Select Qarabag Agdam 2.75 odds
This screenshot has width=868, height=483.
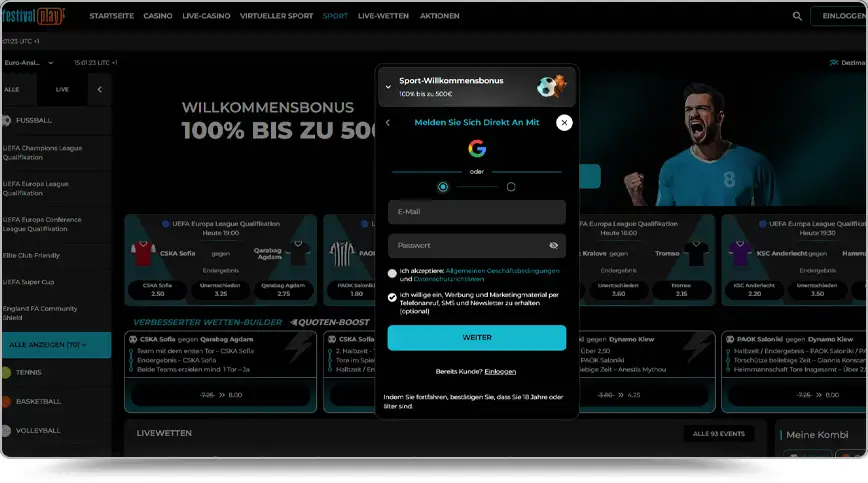tap(283, 290)
